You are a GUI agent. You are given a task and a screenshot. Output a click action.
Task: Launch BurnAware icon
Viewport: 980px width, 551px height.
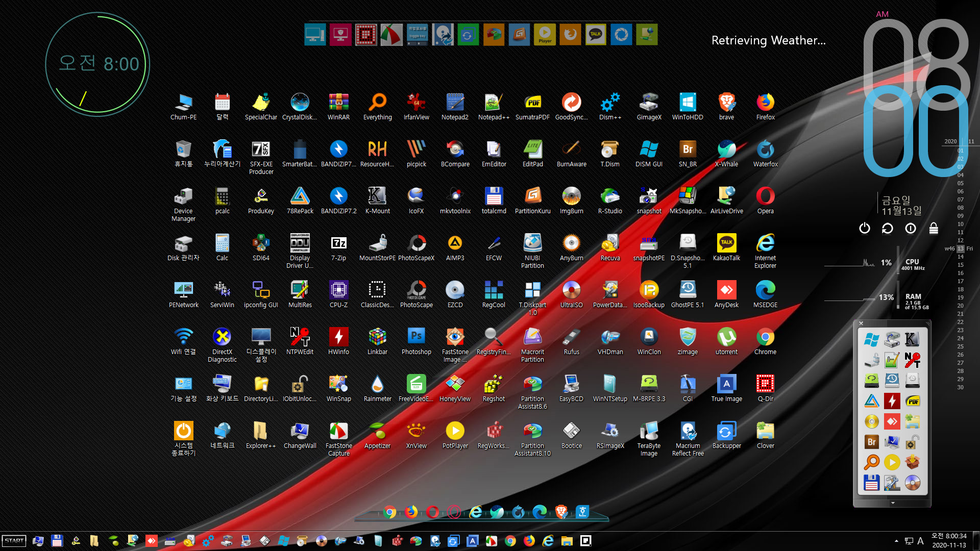[x=571, y=154]
